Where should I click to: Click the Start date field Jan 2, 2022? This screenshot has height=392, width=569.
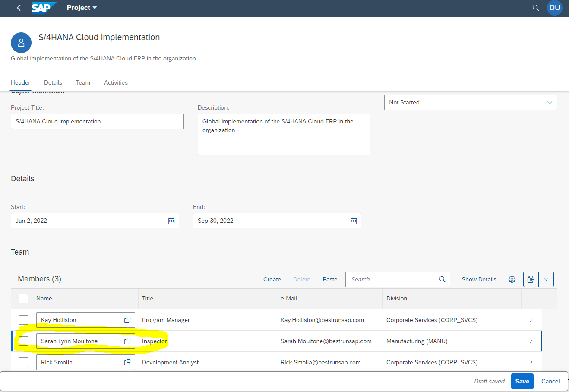(95, 221)
